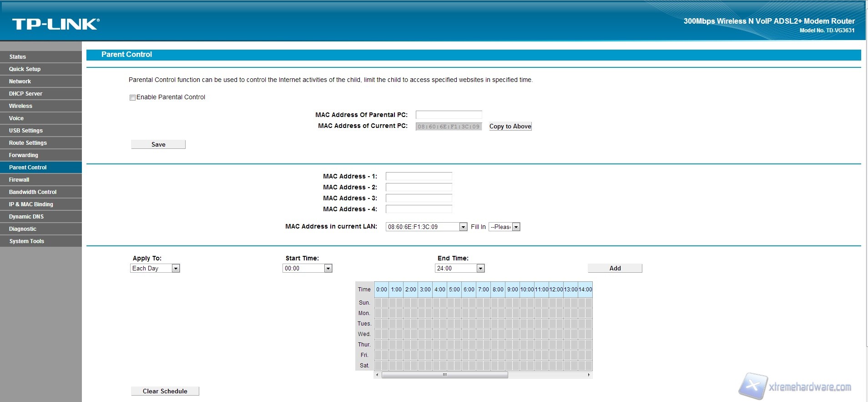Open the Firewall menu
Screen dimensions: 868x402
coord(19,180)
